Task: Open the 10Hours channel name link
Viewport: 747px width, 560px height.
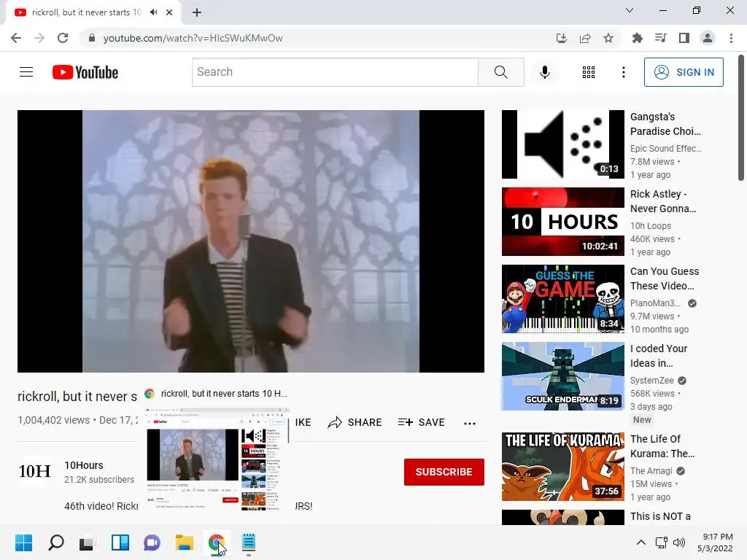Action: [x=84, y=465]
